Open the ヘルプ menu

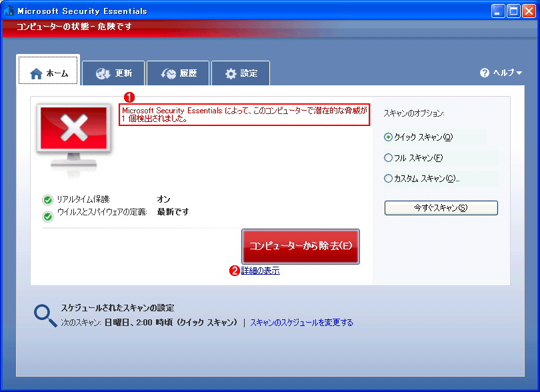[x=501, y=73]
